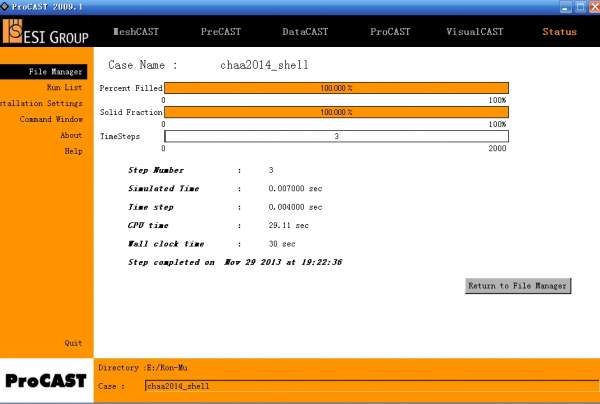Click the Percent Filled progress bar
Screen dimensions: 600x404
point(336,88)
